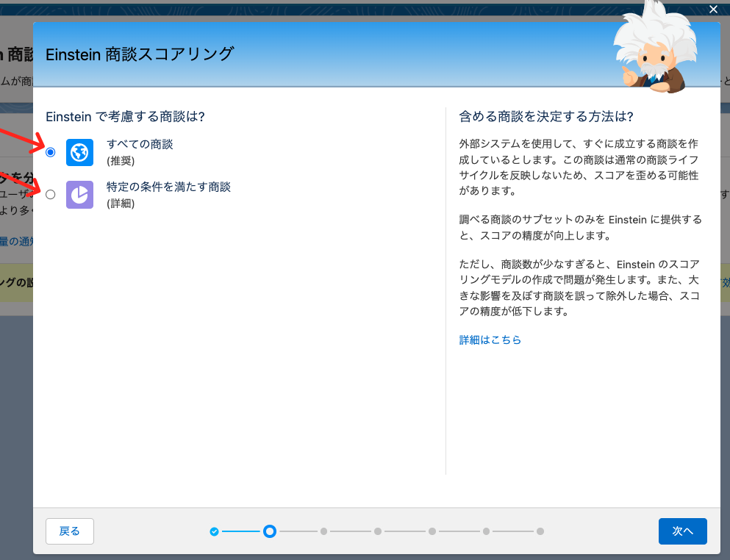Click the blue globe icon for すべての商談

pyautogui.click(x=79, y=152)
